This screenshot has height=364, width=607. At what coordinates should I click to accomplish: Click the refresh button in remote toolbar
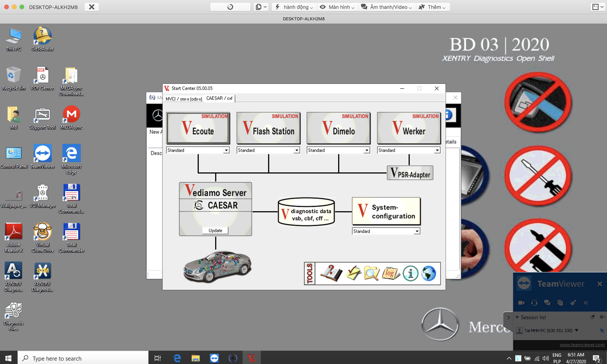coord(230,7)
